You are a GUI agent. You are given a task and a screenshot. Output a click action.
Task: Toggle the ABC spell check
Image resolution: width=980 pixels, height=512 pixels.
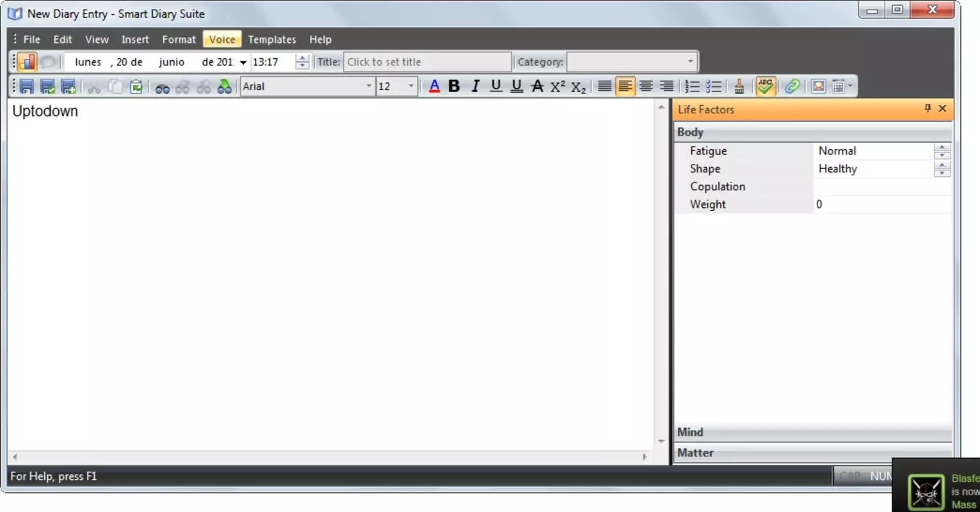(766, 86)
